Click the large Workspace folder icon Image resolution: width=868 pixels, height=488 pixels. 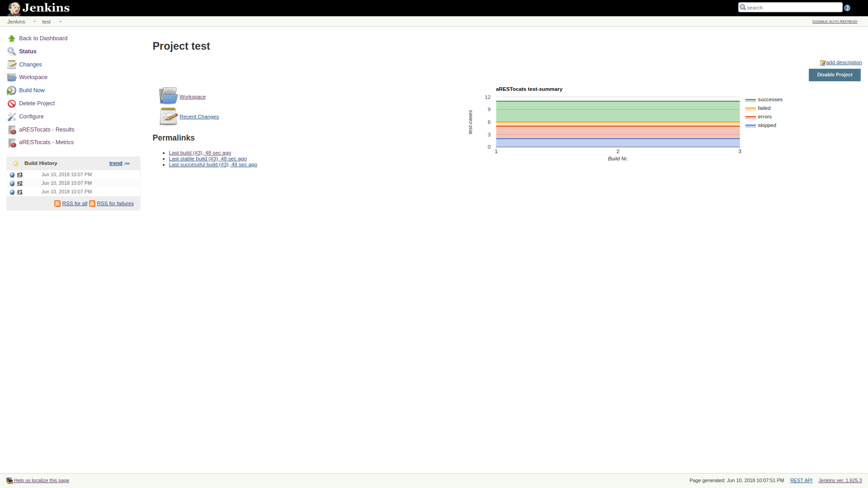click(x=168, y=96)
